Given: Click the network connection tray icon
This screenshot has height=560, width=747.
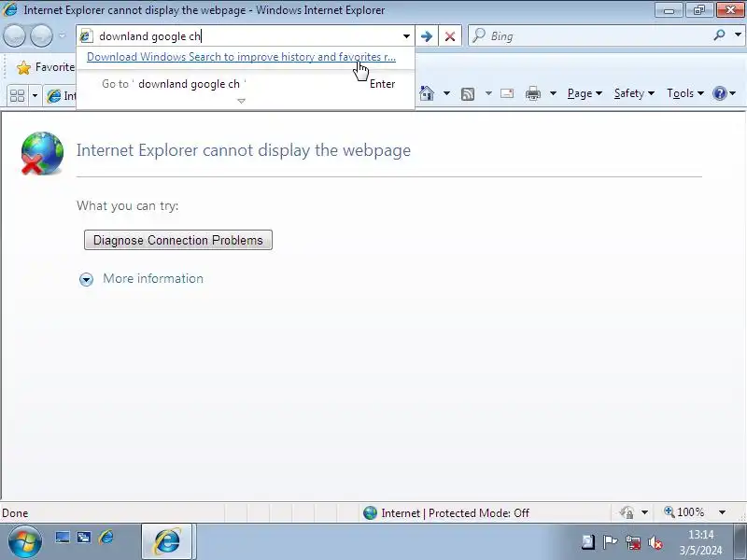Looking at the screenshot, I should (633, 542).
